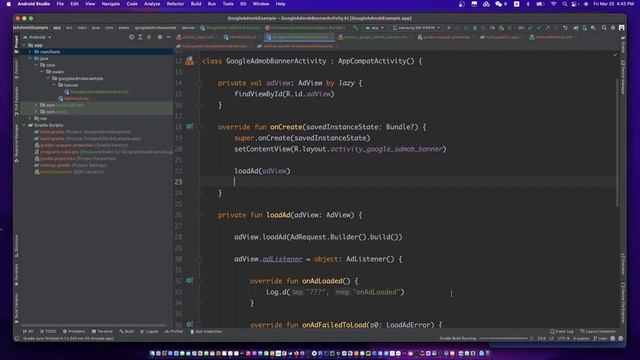
Task: Open Resource Manager side tab
Action: (x=16, y=143)
